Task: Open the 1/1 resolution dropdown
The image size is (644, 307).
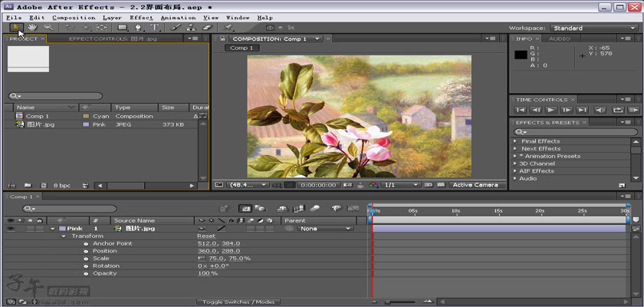Action: tap(399, 185)
